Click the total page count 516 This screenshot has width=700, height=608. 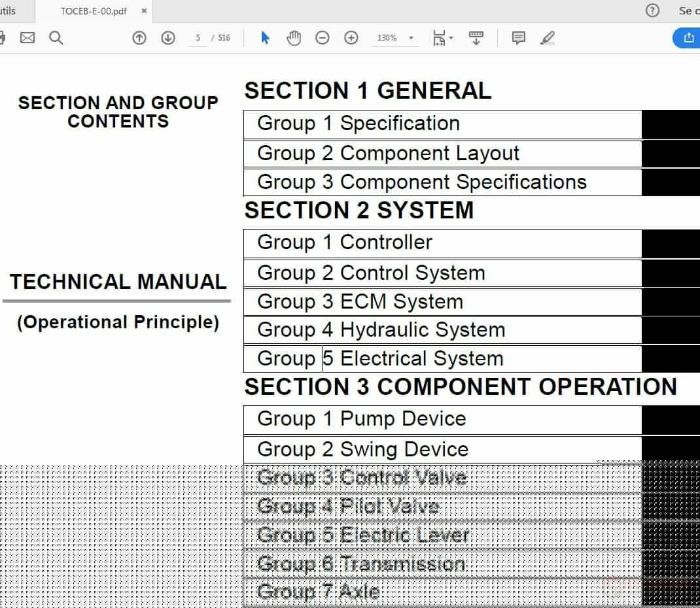(224, 38)
